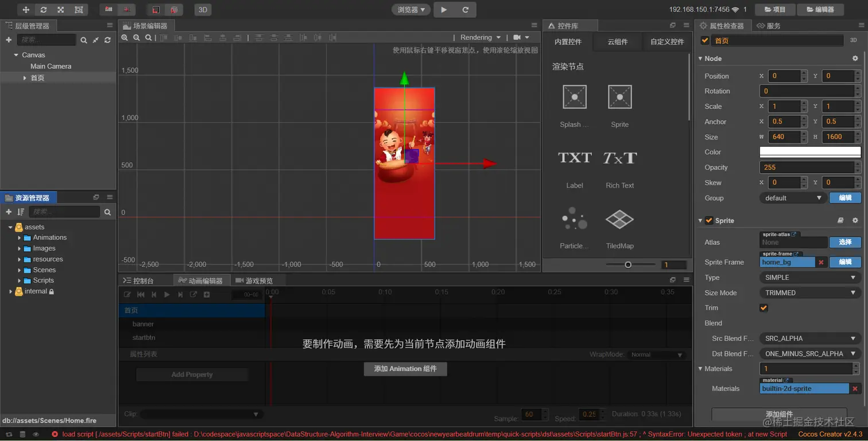Toggle the 3D scene view button

[202, 10]
